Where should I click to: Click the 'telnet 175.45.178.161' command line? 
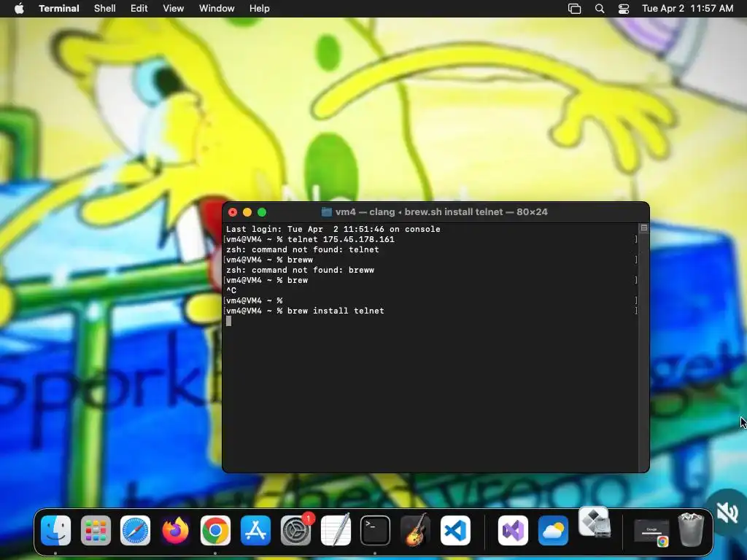pos(310,239)
